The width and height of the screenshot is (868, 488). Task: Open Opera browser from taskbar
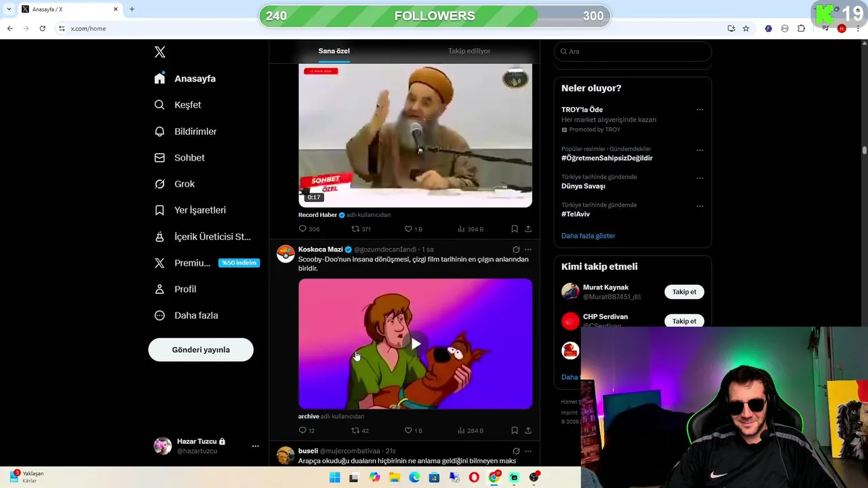pos(474,478)
